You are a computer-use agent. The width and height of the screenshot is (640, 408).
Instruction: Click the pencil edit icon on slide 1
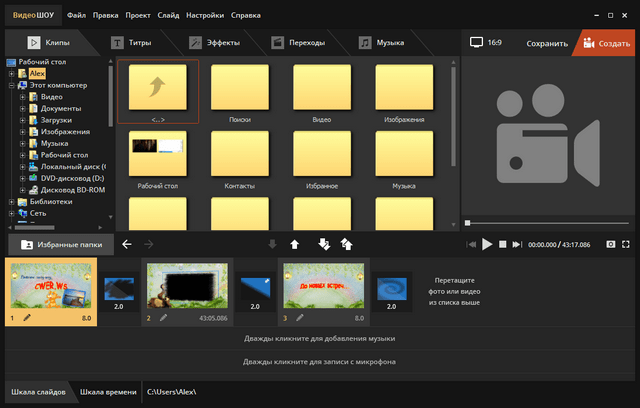(x=27, y=317)
